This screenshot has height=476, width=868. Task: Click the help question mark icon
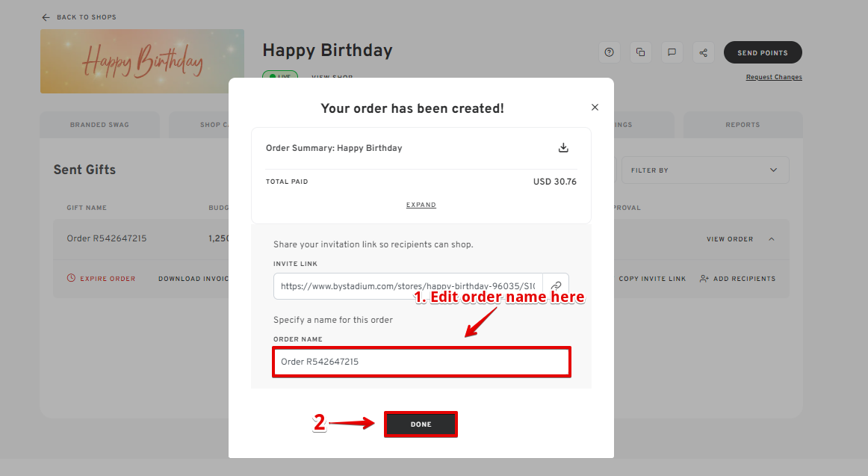610,52
